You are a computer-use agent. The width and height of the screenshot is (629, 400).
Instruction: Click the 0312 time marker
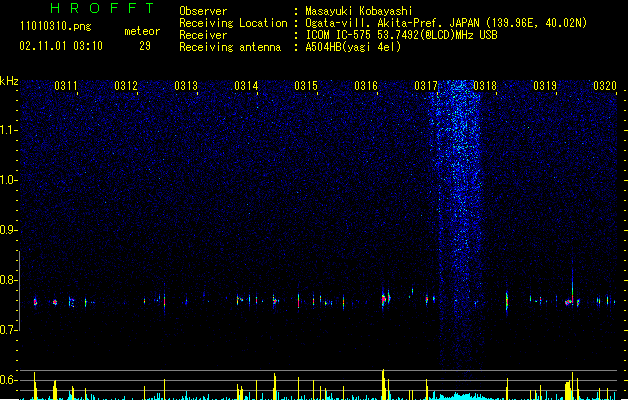click(126, 86)
